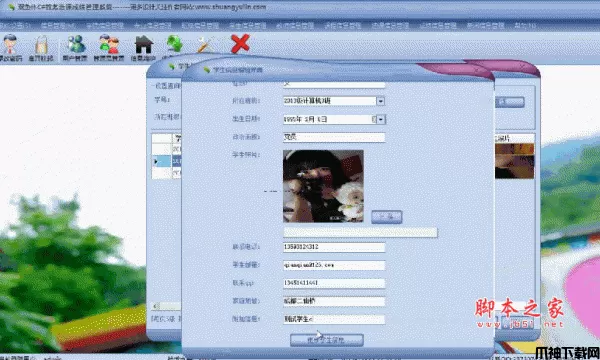Click the scrollbar left arrow in background grid

click(x=155, y=306)
